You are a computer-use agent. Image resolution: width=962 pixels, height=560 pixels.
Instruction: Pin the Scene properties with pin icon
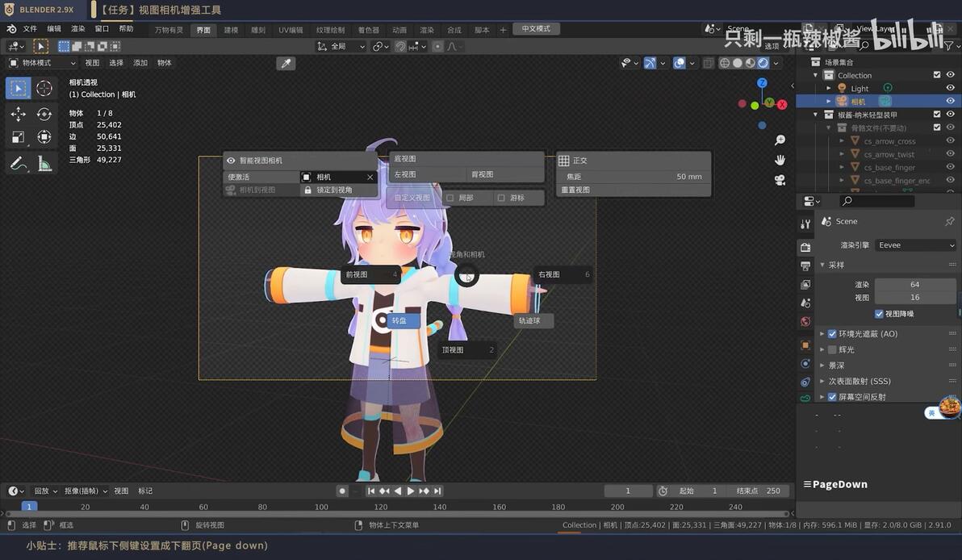click(949, 221)
